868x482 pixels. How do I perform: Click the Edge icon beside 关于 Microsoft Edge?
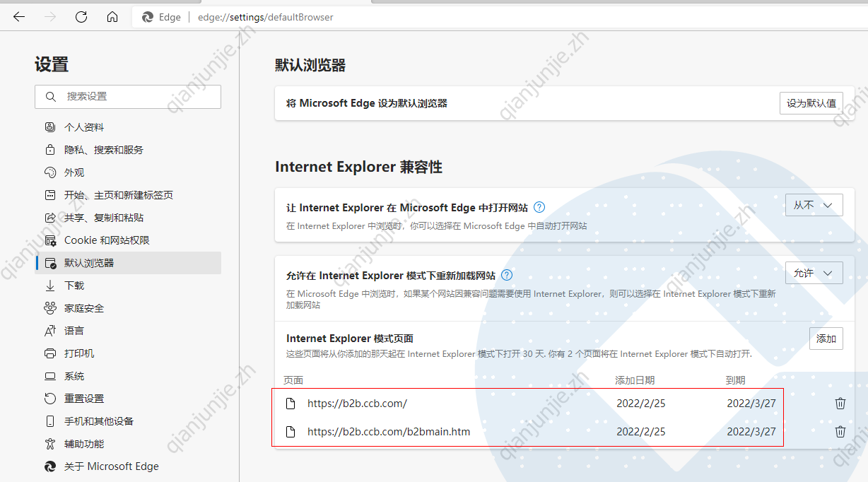50,466
